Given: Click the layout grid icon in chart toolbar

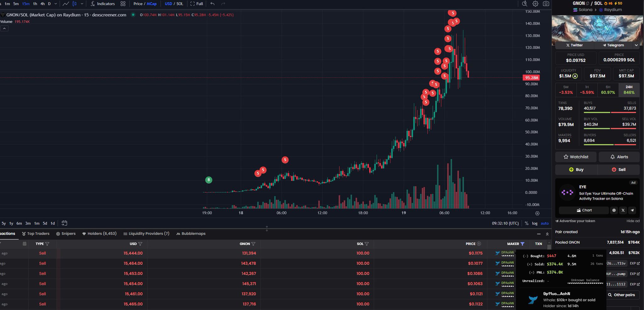Looking at the screenshot, I should click(123, 4).
